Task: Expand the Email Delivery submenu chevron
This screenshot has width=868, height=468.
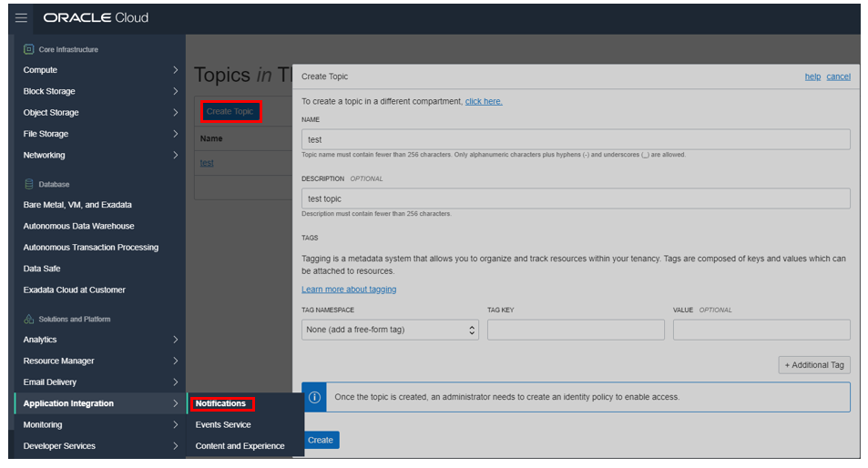Action: click(176, 382)
